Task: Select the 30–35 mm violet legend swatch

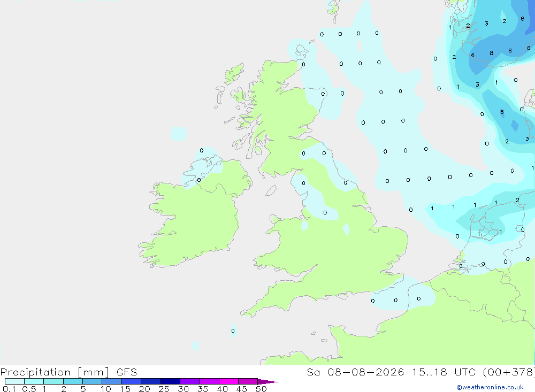Action: pos(190,381)
